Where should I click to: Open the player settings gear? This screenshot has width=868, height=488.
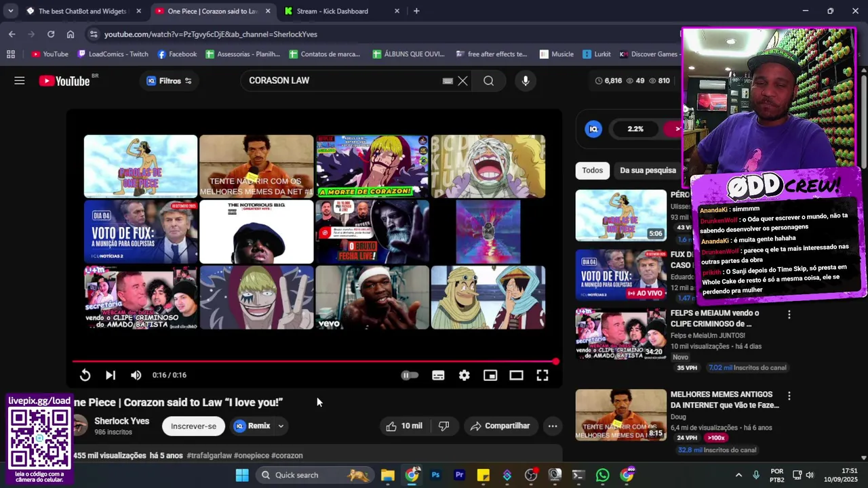(x=465, y=375)
